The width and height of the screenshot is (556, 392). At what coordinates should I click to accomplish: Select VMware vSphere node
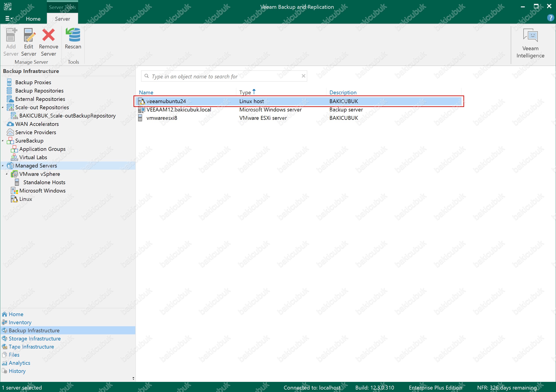(x=39, y=174)
